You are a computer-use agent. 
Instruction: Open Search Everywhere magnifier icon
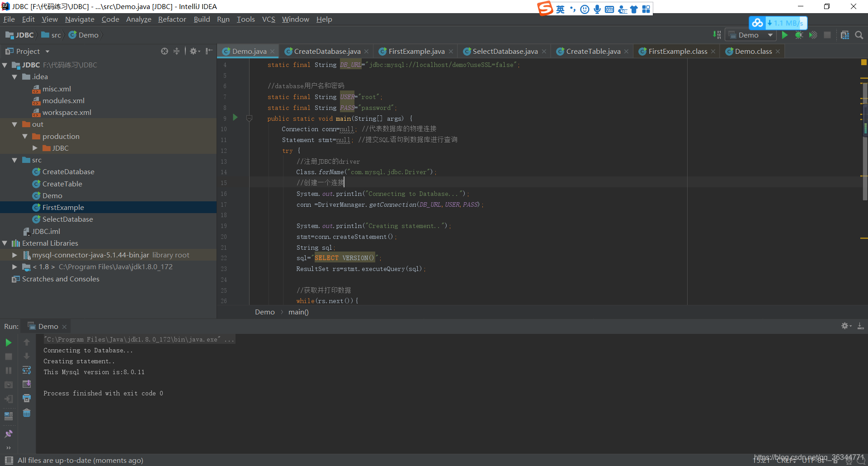[x=859, y=35]
